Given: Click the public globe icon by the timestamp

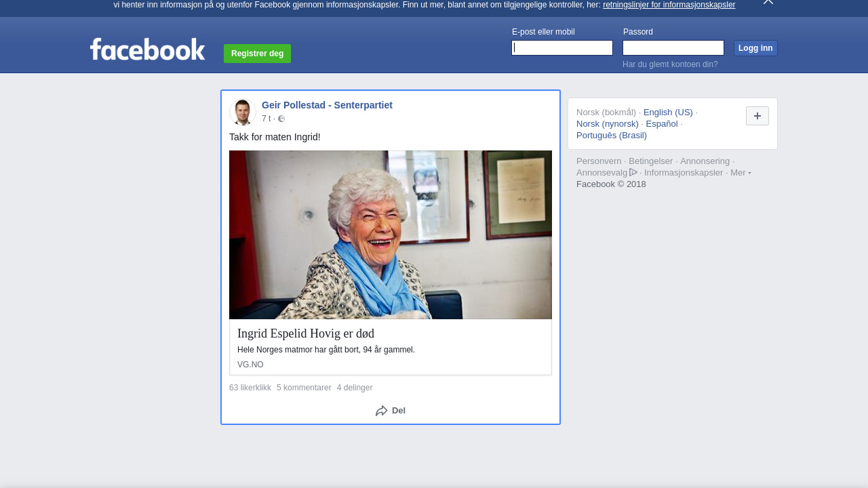Looking at the screenshot, I should [281, 119].
